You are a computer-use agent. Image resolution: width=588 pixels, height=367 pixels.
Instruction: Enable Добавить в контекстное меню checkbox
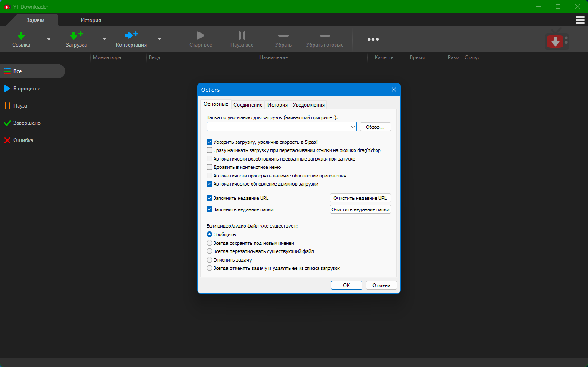tap(210, 167)
